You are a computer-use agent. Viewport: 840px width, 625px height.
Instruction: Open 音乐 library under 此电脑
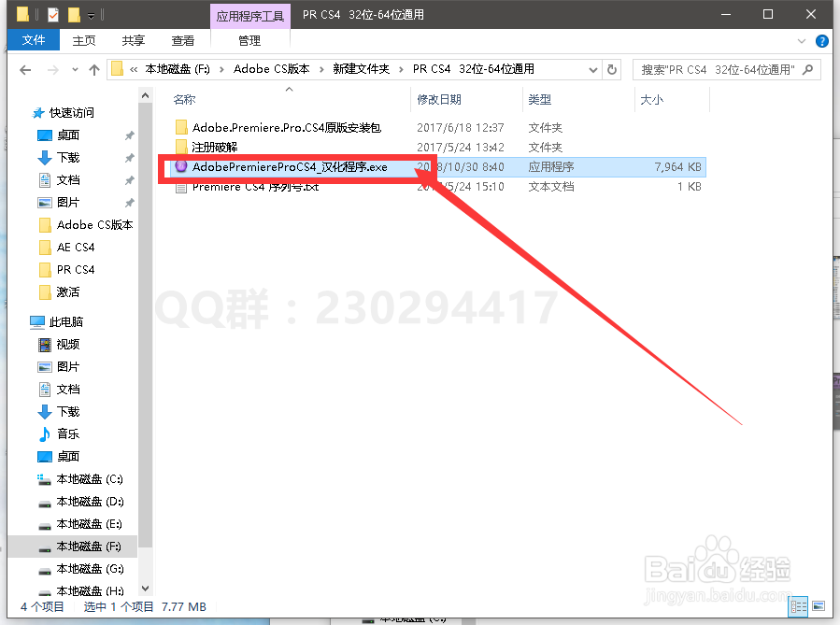point(68,434)
